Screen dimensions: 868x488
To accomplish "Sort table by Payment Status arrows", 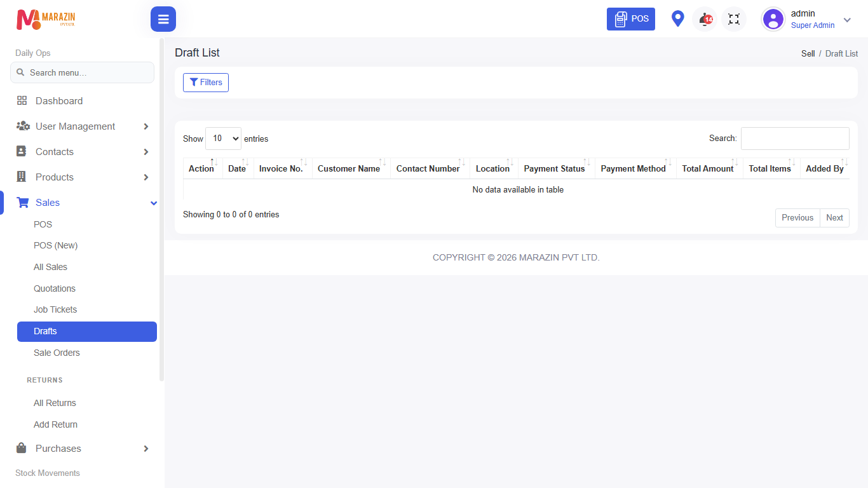I will tap(587, 163).
